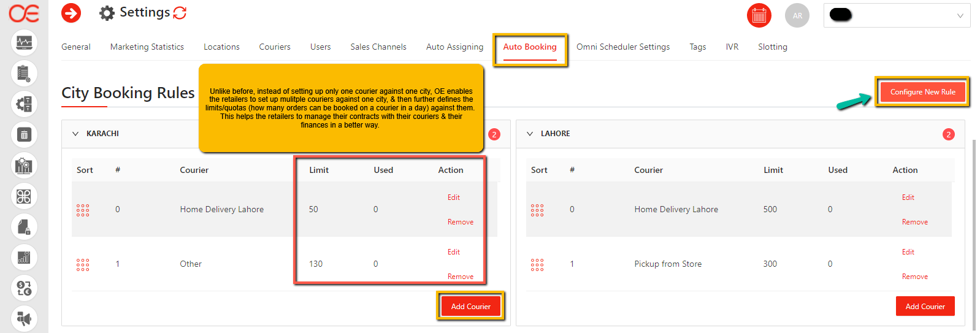Open the account dropdown at top right

coord(896,16)
